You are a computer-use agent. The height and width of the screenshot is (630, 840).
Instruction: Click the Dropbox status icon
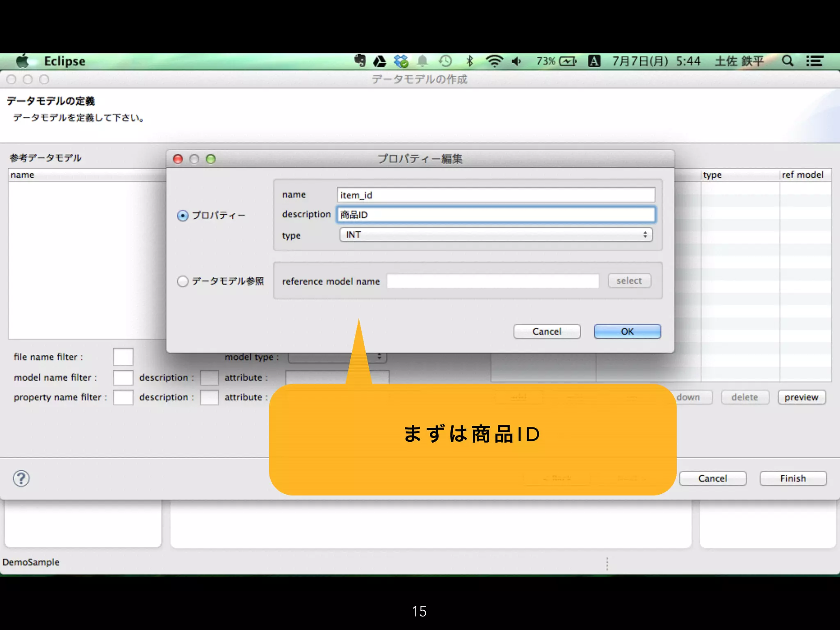click(401, 62)
